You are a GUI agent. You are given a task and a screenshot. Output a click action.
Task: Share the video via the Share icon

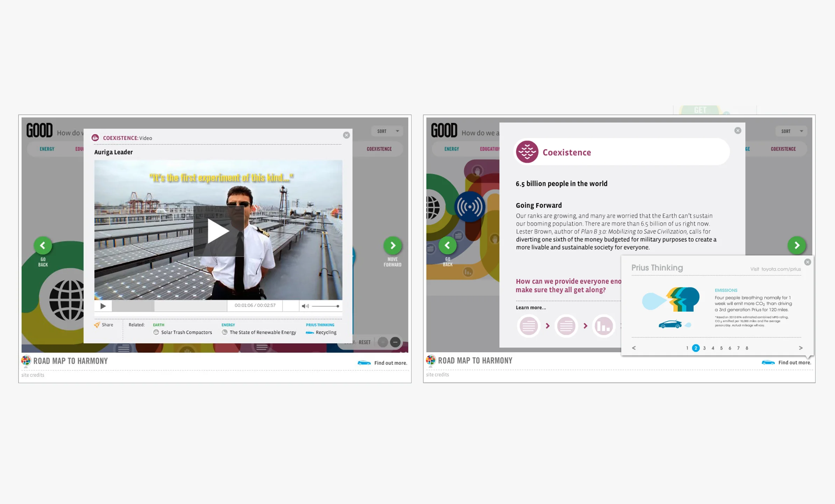pyautogui.click(x=104, y=325)
